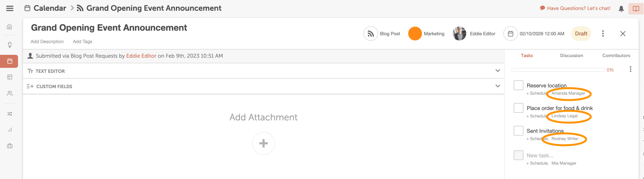Open the Analytics bar chart sidebar icon
Image resolution: width=644 pixels, height=179 pixels.
(10, 130)
